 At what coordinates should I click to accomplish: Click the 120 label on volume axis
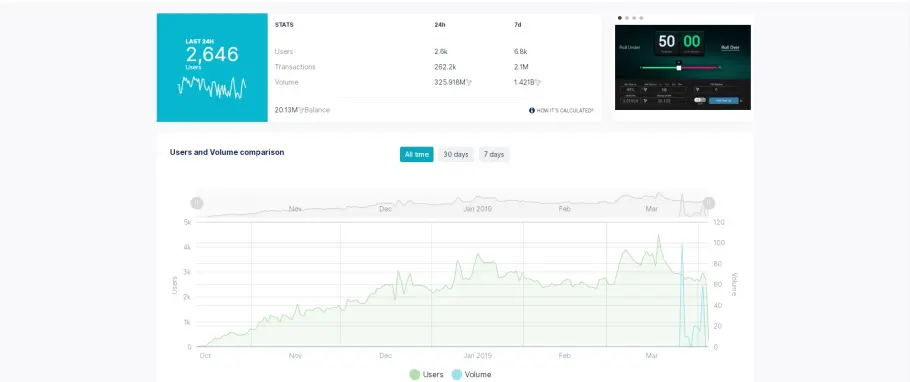click(719, 222)
